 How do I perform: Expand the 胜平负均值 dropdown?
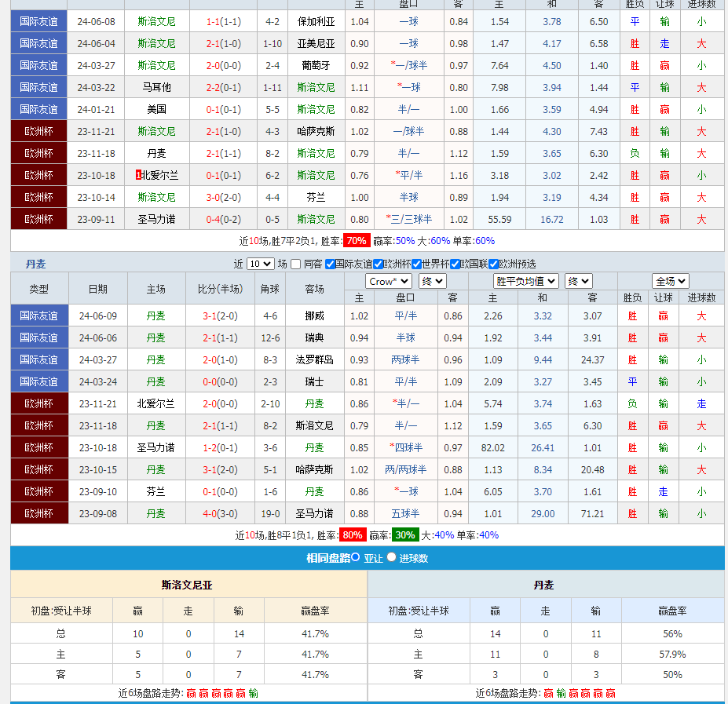[x=526, y=281]
